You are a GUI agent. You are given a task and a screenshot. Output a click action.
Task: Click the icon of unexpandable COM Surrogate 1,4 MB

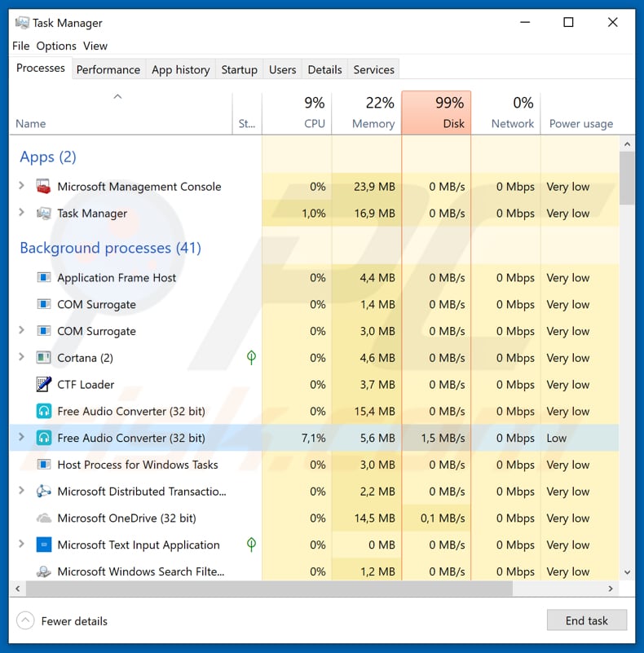(43, 304)
